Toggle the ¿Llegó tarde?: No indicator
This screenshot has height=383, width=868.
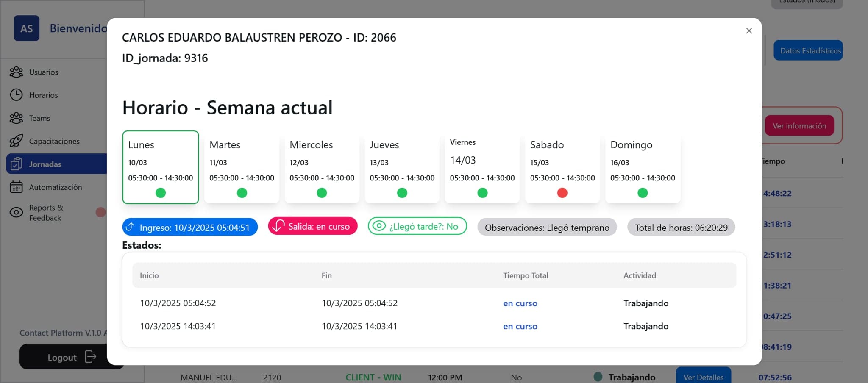click(417, 227)
